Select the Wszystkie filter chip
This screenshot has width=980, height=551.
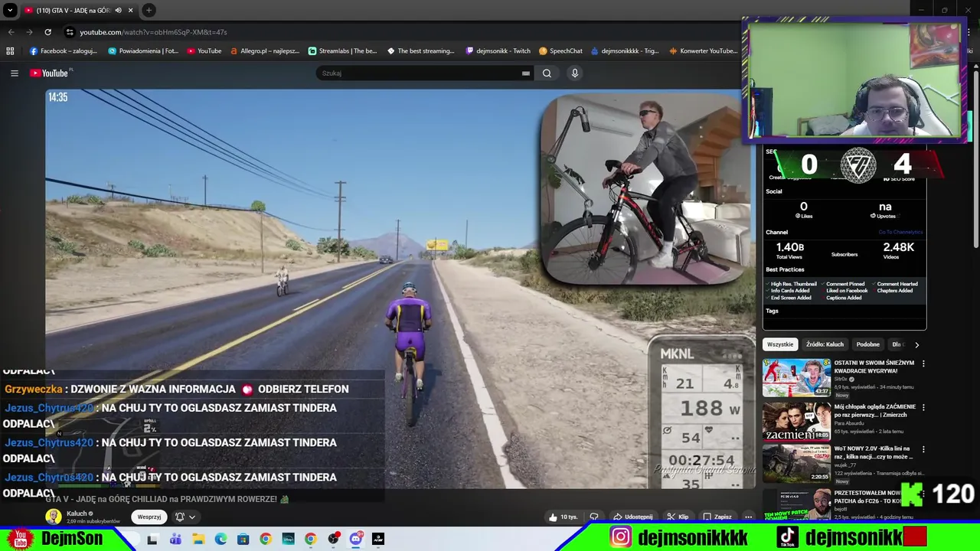[x=780, y=344]
